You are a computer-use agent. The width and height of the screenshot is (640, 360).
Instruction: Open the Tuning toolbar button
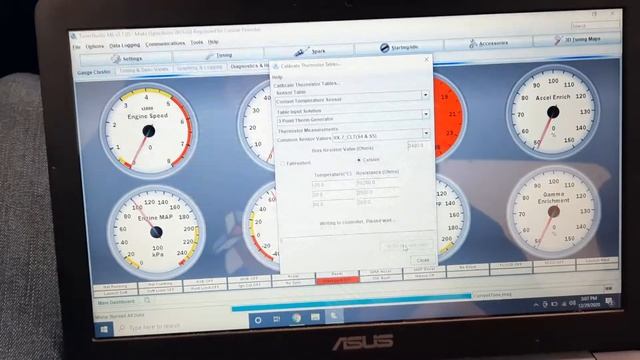coord(219,55)
